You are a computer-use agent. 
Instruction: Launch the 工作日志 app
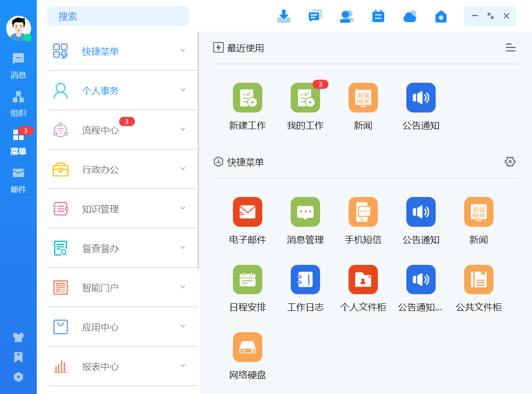pos(305,279)
